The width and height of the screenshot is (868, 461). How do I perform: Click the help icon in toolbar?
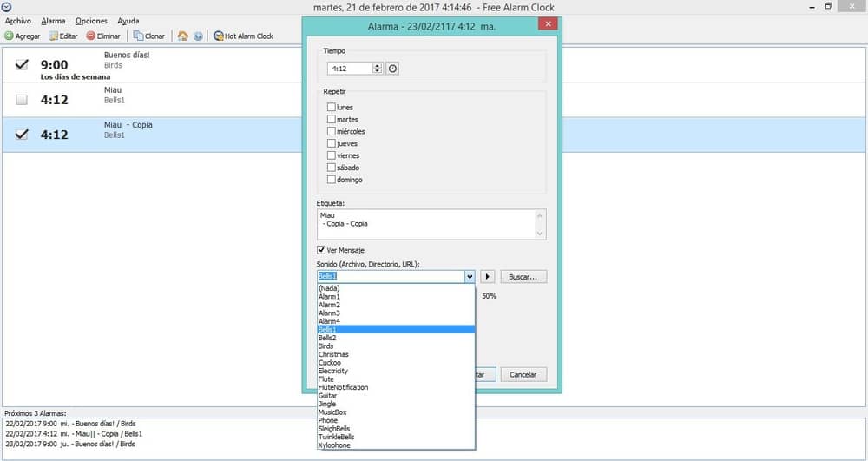[x=198, y=36]
